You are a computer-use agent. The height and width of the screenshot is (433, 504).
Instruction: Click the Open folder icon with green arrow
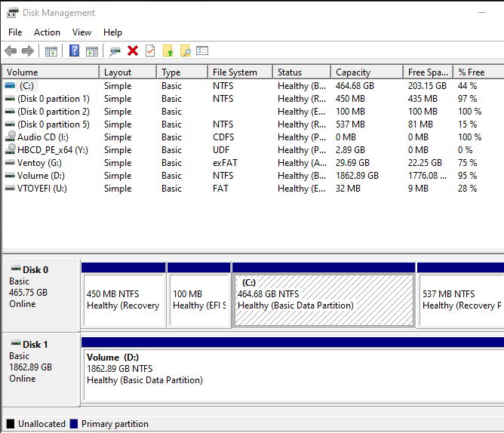pyautogui.click(x=168, y=51)
